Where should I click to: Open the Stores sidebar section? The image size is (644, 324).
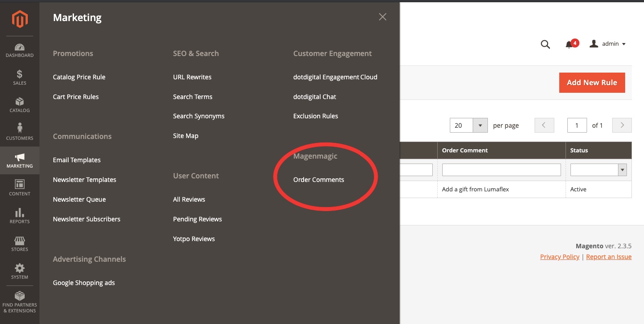click(x=20, y=244)
